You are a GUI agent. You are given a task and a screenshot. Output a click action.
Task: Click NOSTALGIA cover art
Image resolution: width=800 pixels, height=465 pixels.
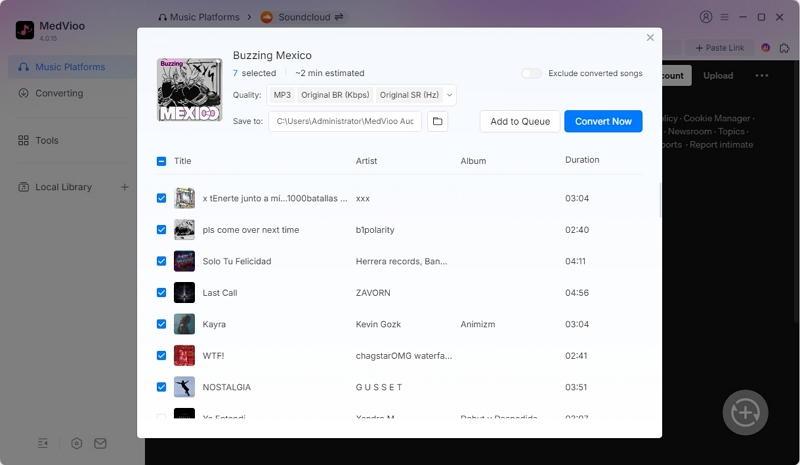pyautogui.click(x=184, y=387)
